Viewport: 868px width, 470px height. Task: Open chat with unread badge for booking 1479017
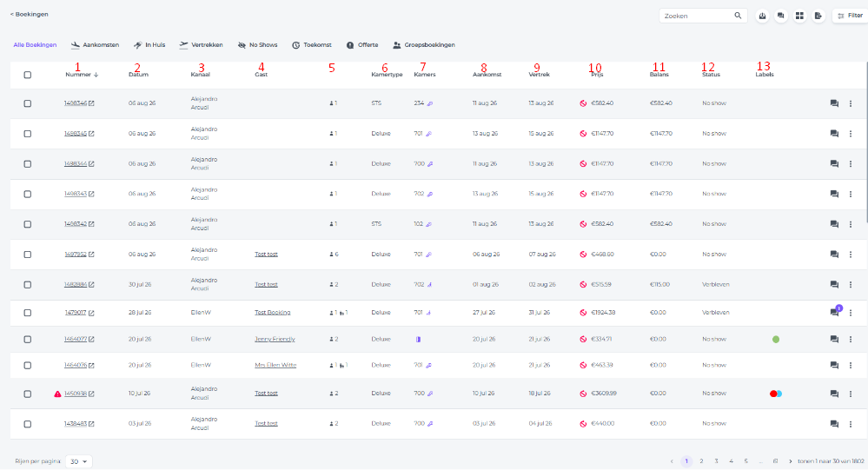(835, 312)
